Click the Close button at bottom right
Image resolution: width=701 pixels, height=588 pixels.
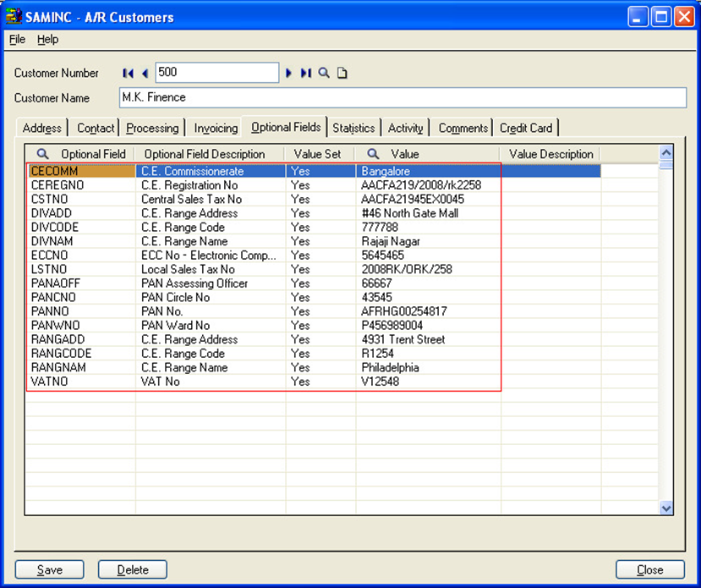[x=649, y=569]
